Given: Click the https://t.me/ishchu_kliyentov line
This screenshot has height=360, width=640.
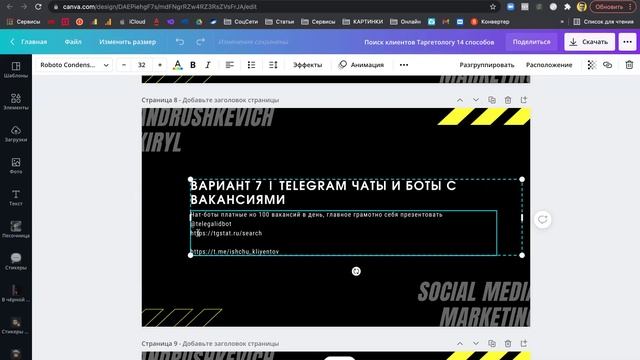Looking at the screenshot, I should (235, 252).
